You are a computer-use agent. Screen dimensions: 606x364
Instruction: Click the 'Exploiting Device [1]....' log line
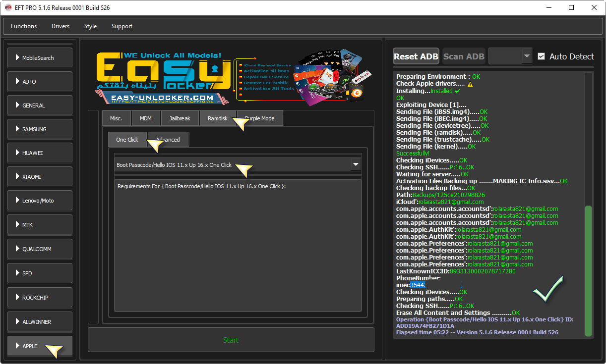[431, 105]
